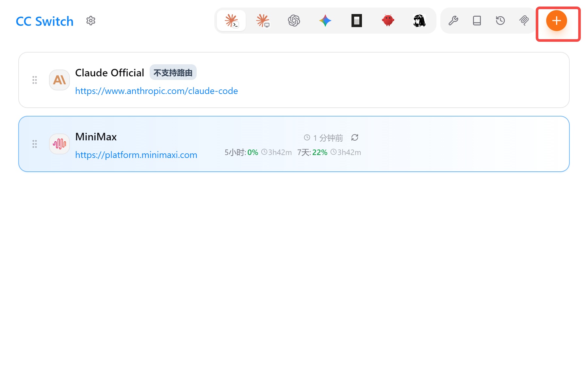Click the '1 分钟前' last-updated text
Viewport: 588px width, 391px height.
click(x=328, y=138)
